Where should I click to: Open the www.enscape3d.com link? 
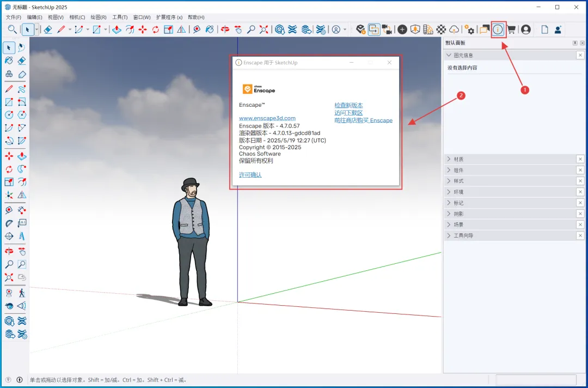click(267, 118)
